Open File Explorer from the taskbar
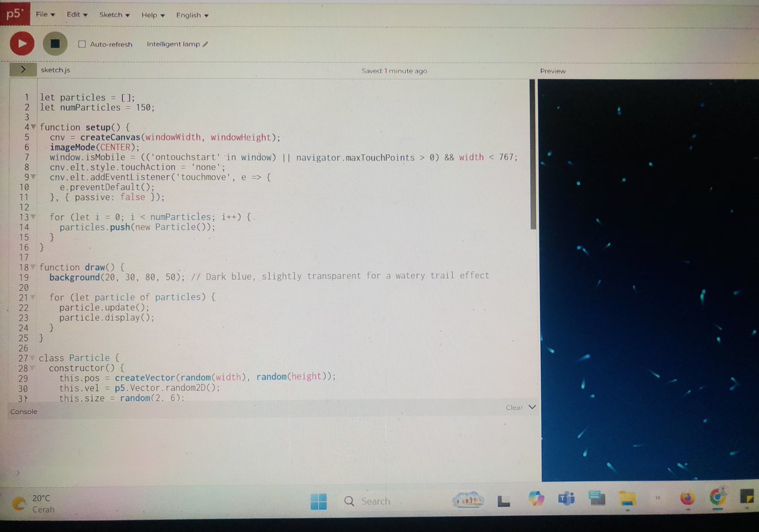This screenshot has width=759, height=532. (626, 499)
